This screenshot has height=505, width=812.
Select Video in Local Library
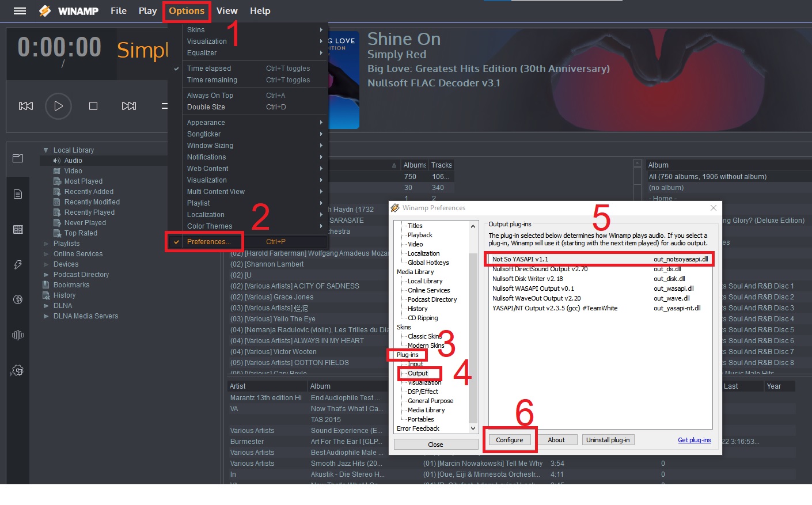coord(73,171)
